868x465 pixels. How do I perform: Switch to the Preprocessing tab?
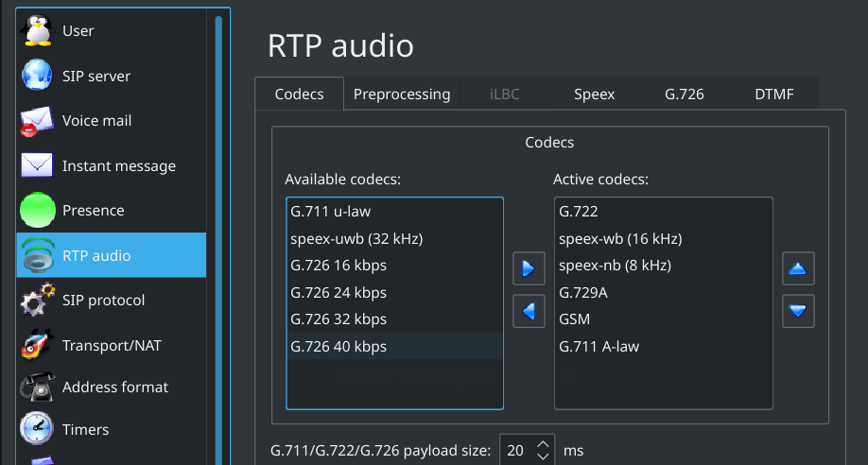pyautogui.click(x=402, y=95)
